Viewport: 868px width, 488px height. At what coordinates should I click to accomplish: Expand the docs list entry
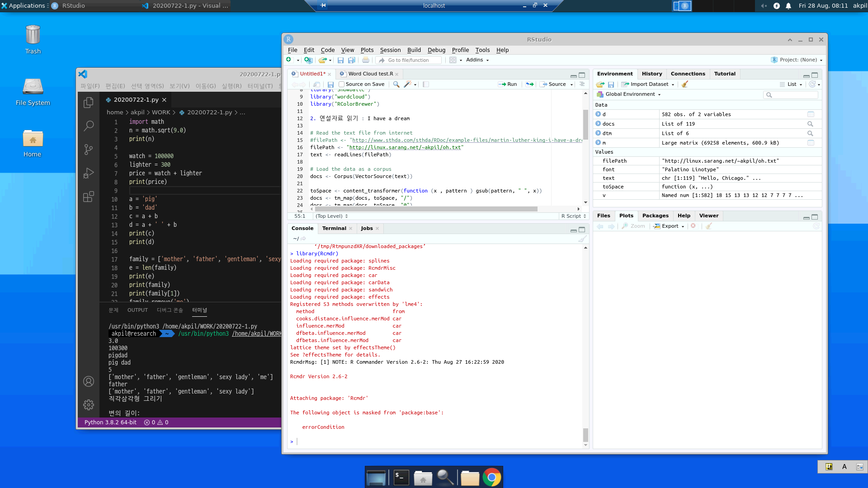pos(598,124)
